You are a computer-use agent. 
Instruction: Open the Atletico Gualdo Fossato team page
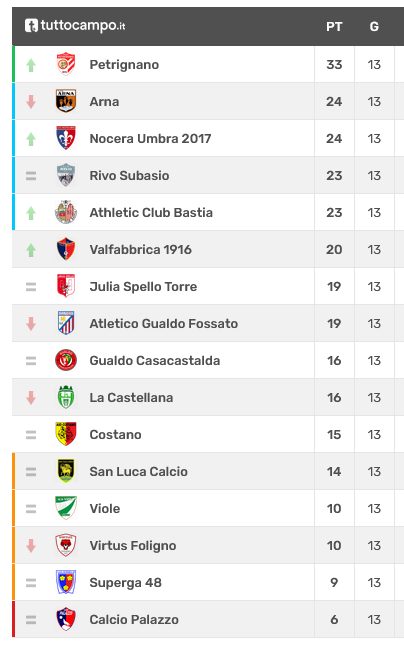tap(163, 323)
